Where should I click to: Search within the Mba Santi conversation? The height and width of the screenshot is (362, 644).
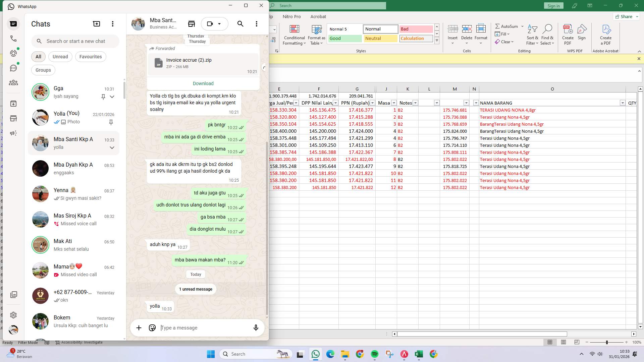(240, 23)
